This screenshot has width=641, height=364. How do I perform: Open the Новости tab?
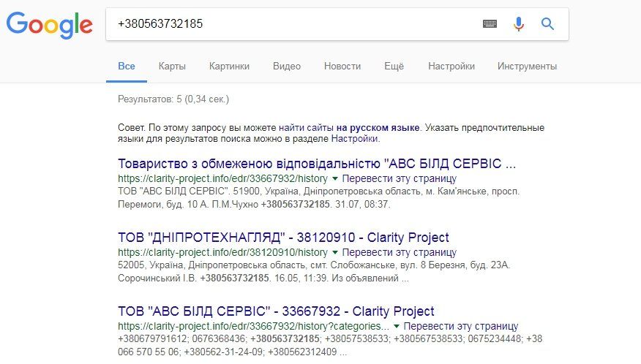point(342,67)
